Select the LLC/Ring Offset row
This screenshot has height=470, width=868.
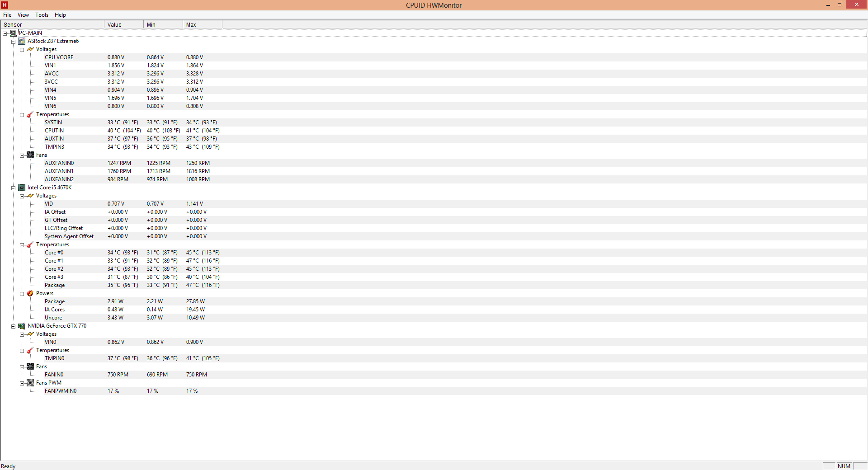(x=456, y=228)
